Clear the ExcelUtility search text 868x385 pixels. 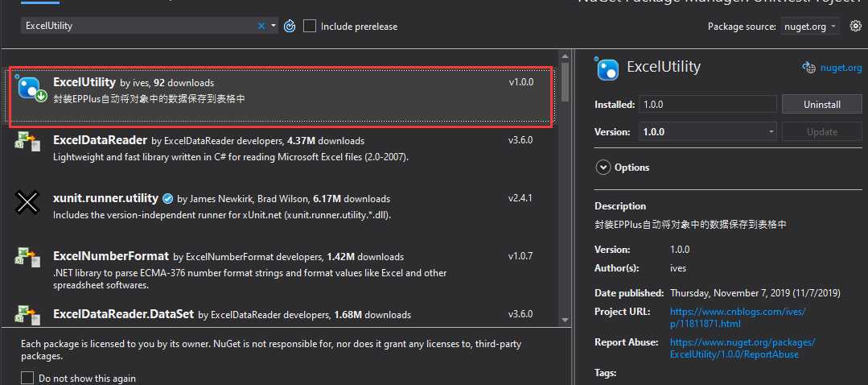(x=261, y=26)
